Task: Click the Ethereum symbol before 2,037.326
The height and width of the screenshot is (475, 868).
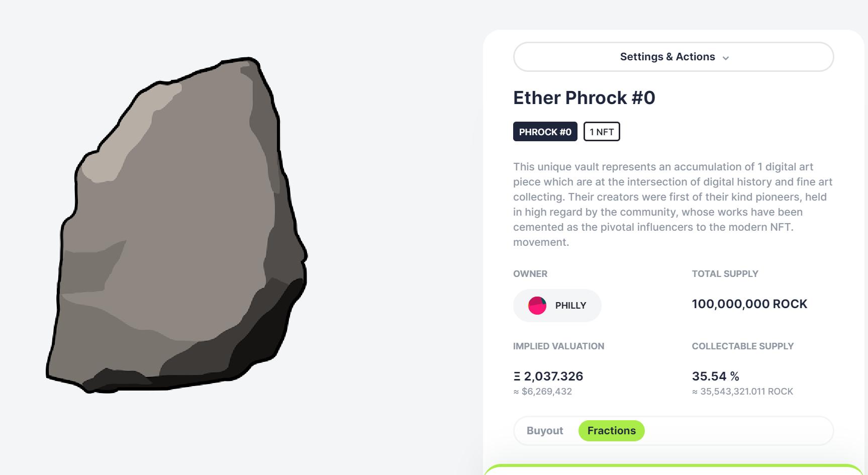Action: pos(517,376)
